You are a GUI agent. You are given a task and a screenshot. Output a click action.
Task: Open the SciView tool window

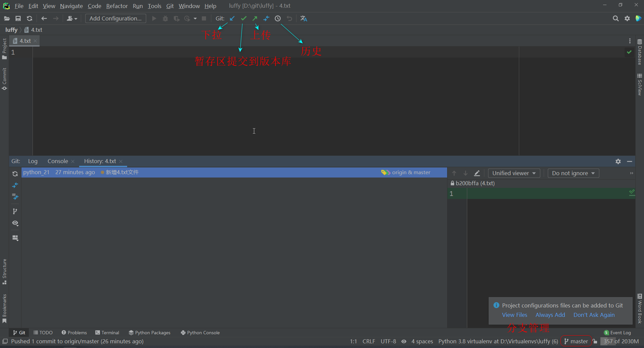tap(640, 85)
